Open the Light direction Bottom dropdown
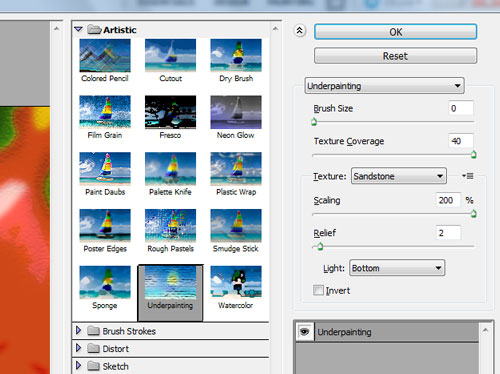Image resolution: width=500 pixels, height=374 pixels. pyautogui.click(x=397, y=268)
